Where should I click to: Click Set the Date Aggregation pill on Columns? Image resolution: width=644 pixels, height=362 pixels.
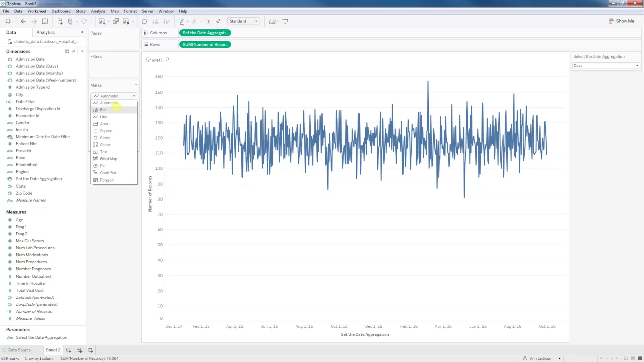point(205,33)
